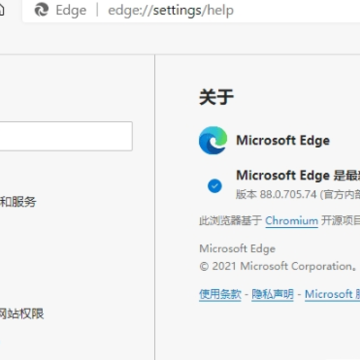
Task: Select the edge://settings/help URL text
Action: pos(171,10)
